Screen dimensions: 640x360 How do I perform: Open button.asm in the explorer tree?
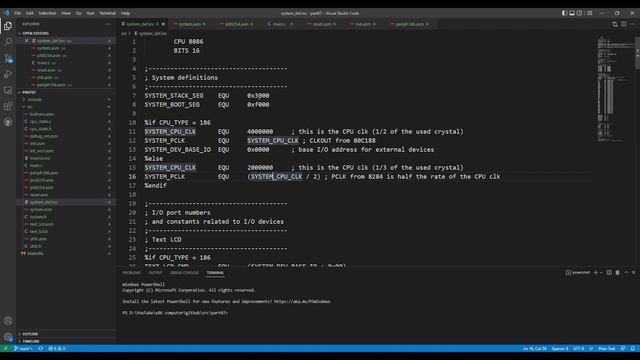pyautogui.click(x=42, y=114)
